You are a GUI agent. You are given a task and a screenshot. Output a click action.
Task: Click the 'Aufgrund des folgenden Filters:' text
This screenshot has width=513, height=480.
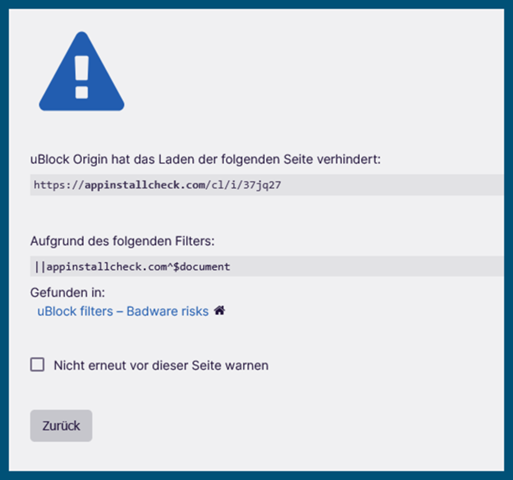(122, 241)
